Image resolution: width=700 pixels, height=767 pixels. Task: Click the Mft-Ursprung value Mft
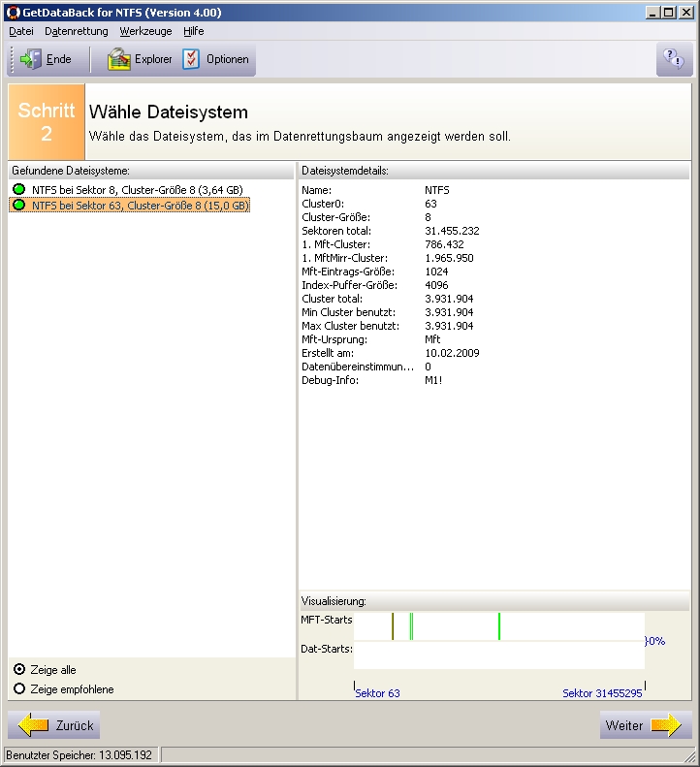[x=432, y=339]
